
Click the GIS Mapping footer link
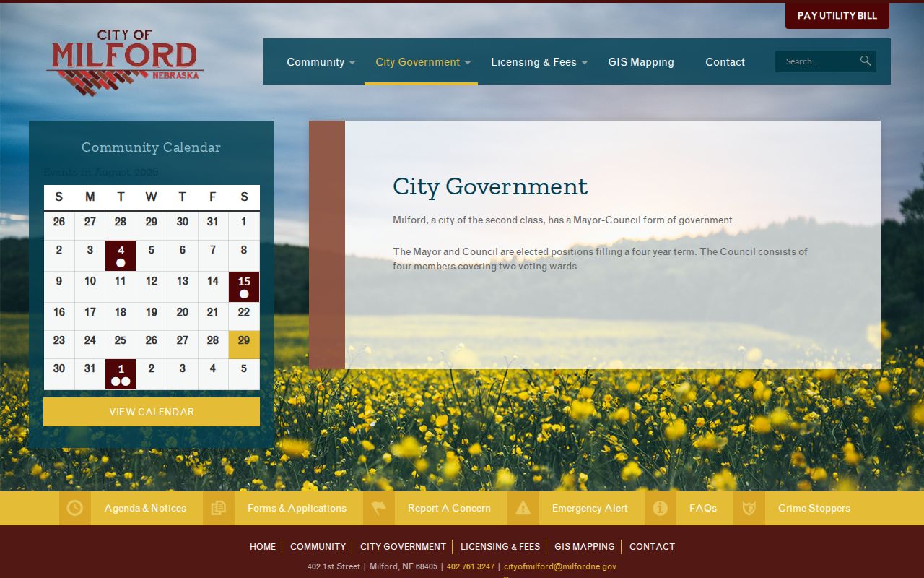(585, 547)
